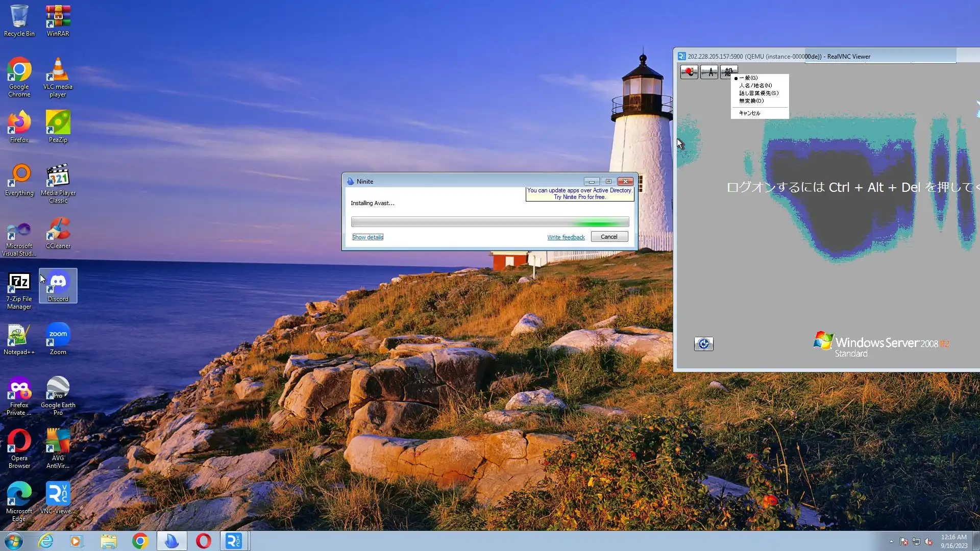980x551 pixels.
Task: Cancel the Ninite installation
Action: pyautogui.click(x=609, y=237)
